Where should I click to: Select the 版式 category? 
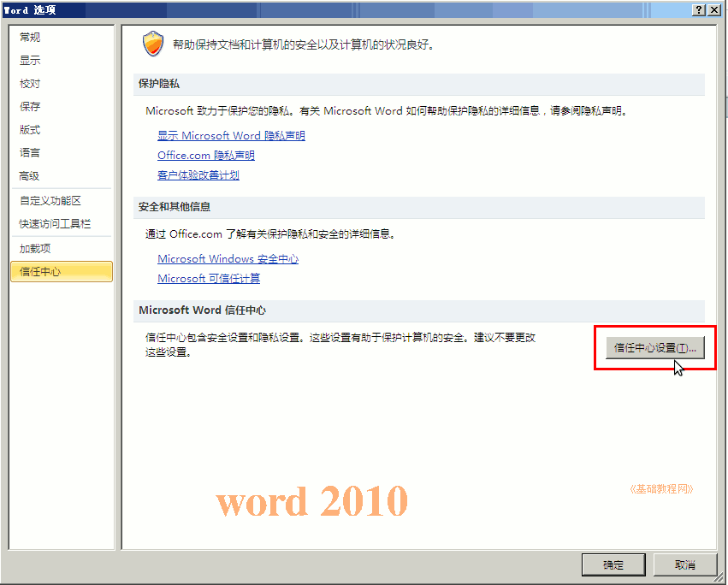tap(62, 129)
